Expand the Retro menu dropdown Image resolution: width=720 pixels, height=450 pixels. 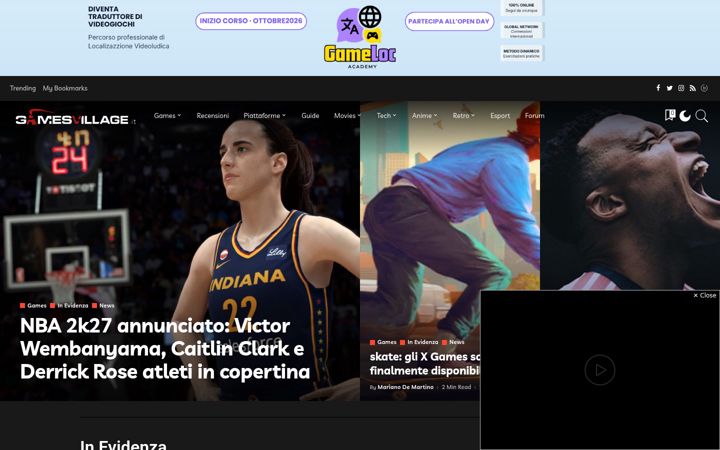click(463, 116)
